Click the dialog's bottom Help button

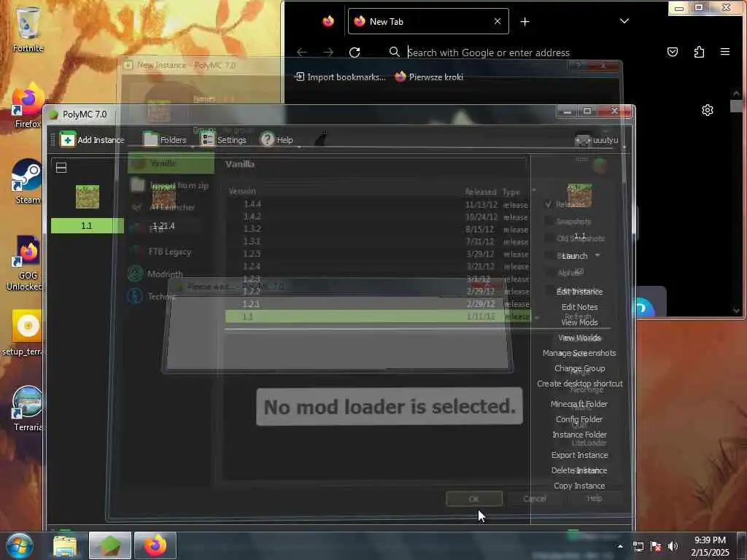tap(595, 498)
